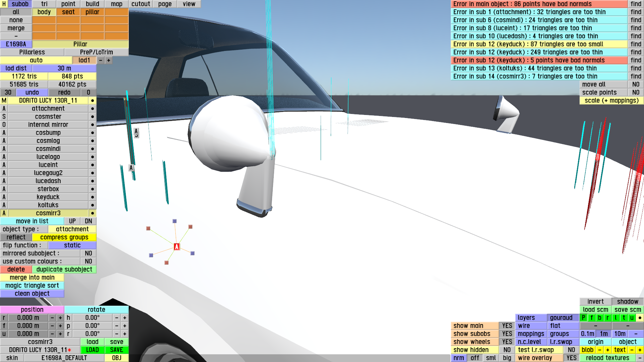Toggle visibility dot for keyduck subobject
Screen dimensions: 644x362
pos(92,197)
